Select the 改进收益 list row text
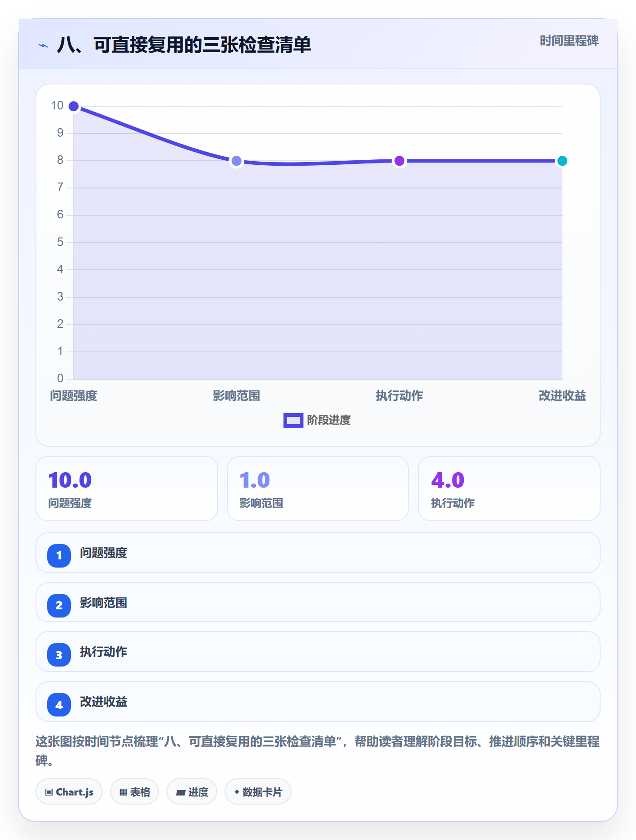This screenshot has width=636, height=840. coord(104,702)
